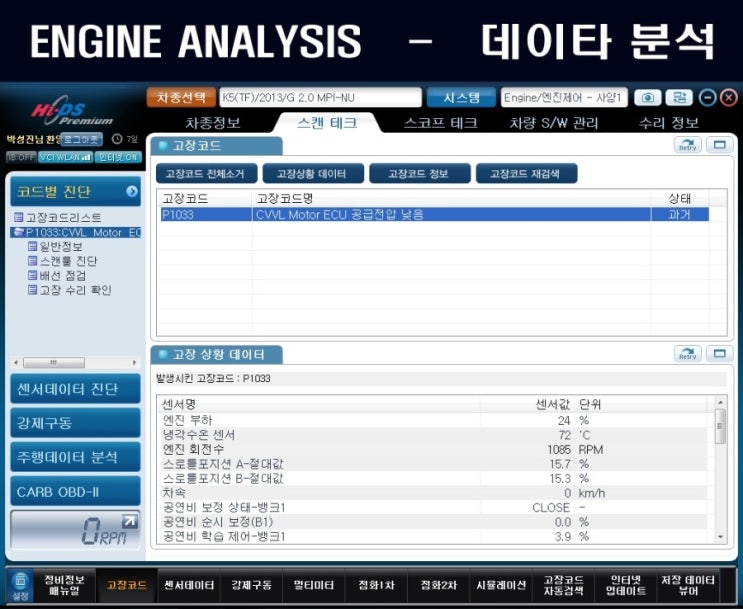This screenshot has height=609, width=743.
Task: Select 고장코드 in bottom bar
Action: pos(127,586)
